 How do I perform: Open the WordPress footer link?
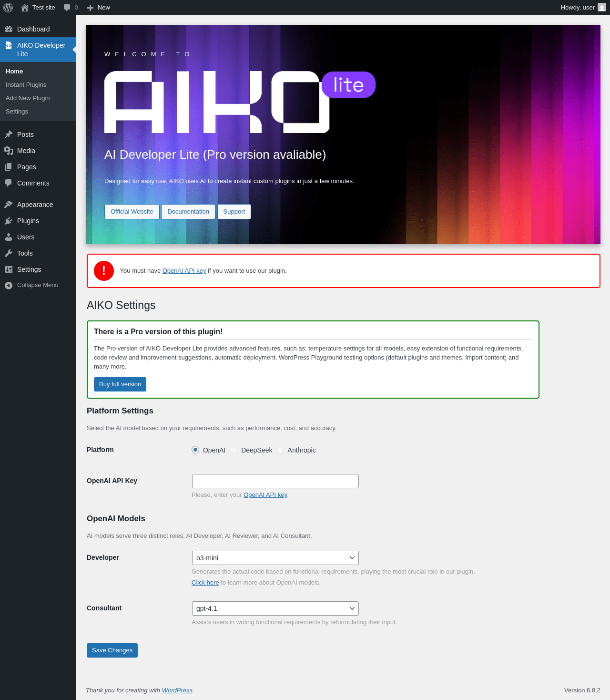pos(177,690)
